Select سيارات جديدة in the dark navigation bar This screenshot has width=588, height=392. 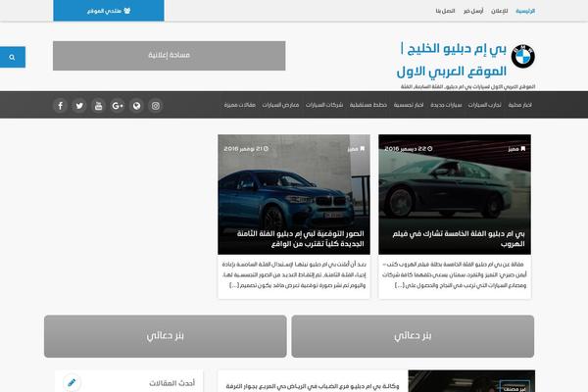click(x=446, y=105)
